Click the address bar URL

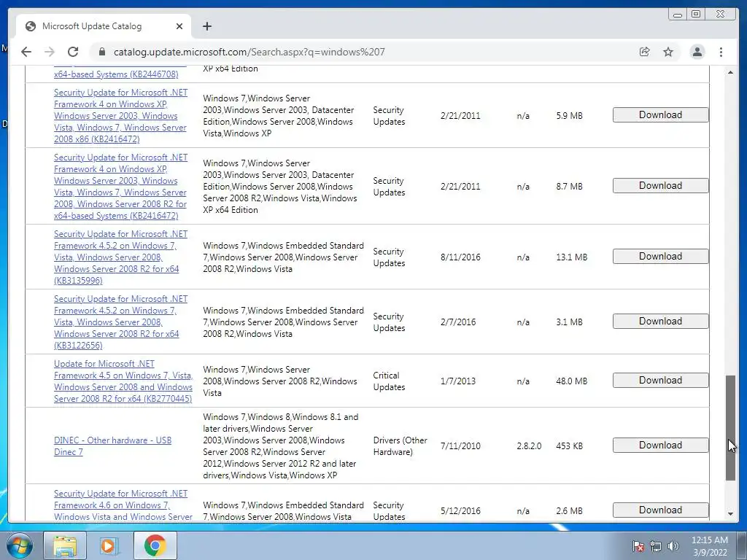point(249,52)
